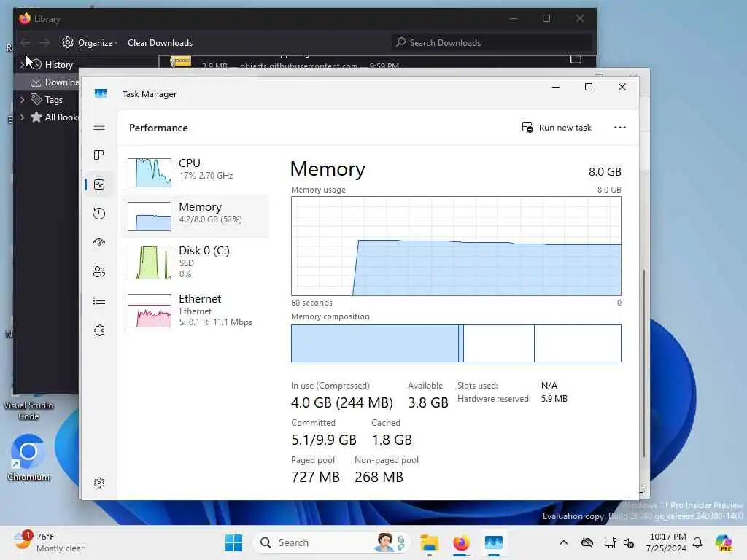This screenshot has width=747, height=560.
Task: Click Run new task button
Action: click(557, 128)
